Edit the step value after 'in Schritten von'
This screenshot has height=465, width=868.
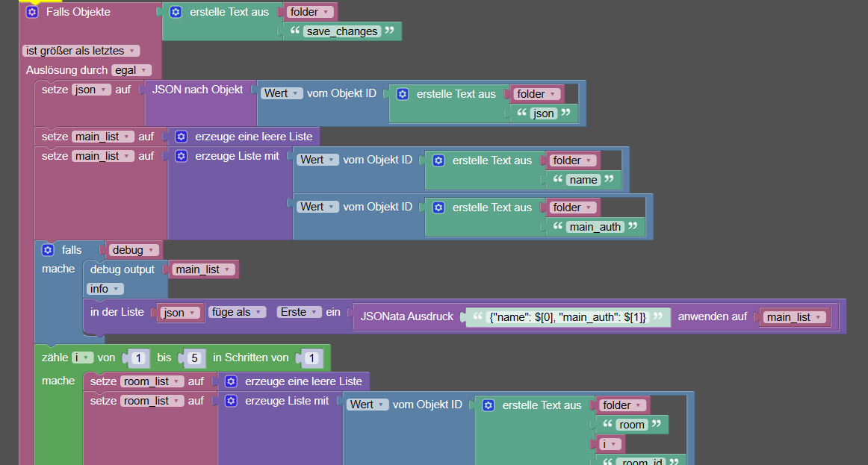(311, 358)
